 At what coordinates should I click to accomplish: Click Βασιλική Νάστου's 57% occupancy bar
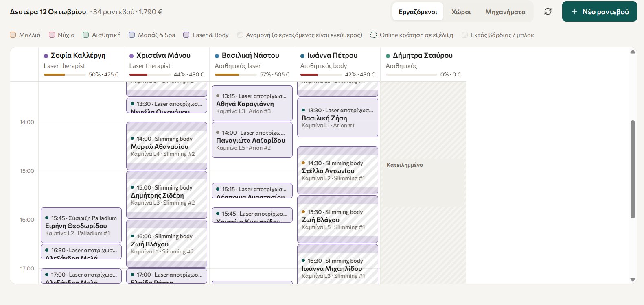coord(236,74)
